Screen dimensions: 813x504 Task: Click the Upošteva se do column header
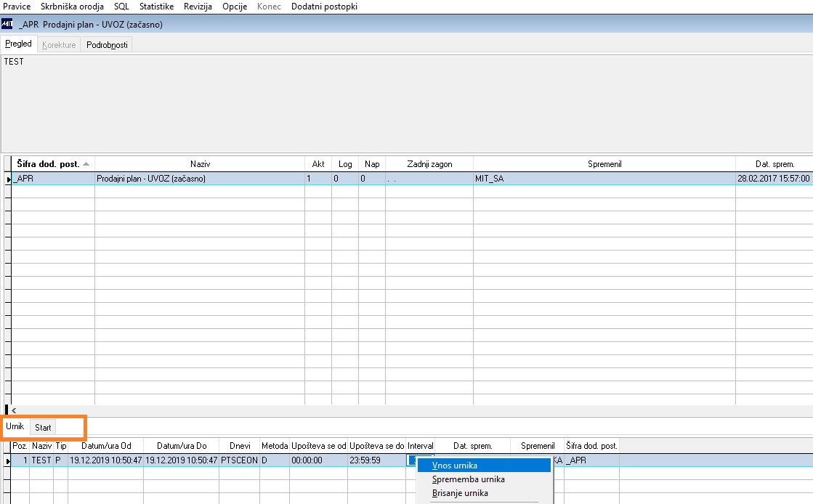[376, 446]
